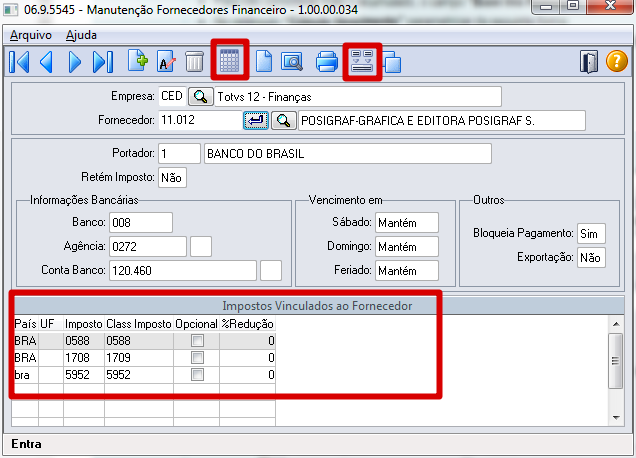Click the Fornecedor code field 11.012
The width and height of the screenshot is (636, 458).
click(200, 120)
